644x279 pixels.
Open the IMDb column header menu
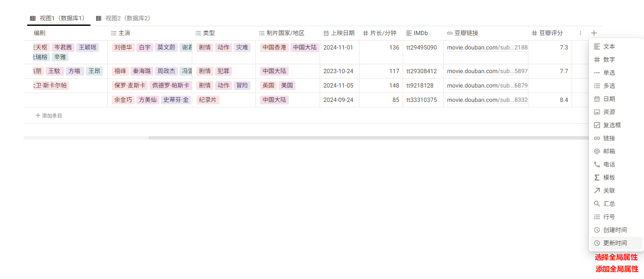(423, 33)
